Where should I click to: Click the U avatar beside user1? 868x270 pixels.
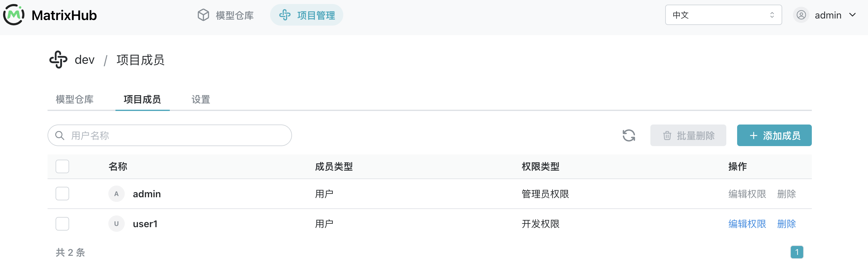[116, 223]
